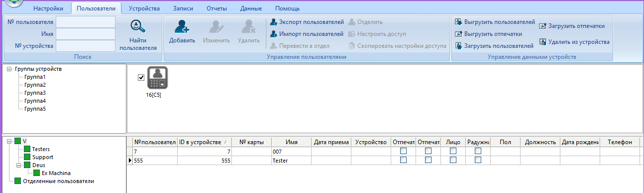Sort by ID в устройстве column
Image resolution: width=644 pixels, height=193 pixels.
click(x=205, y=142)
